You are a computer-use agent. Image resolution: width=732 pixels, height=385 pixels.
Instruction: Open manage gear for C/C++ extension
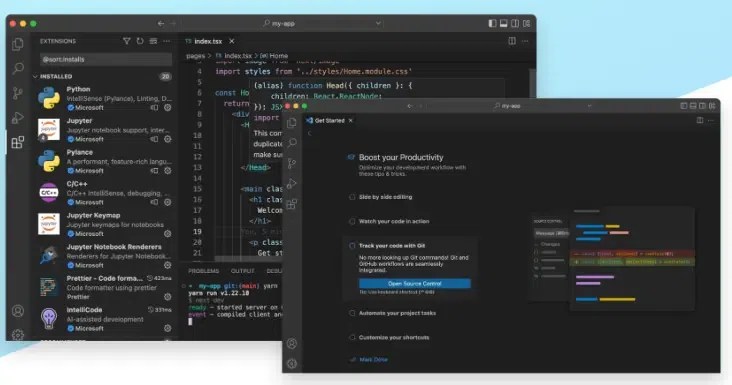coord(168,202)
